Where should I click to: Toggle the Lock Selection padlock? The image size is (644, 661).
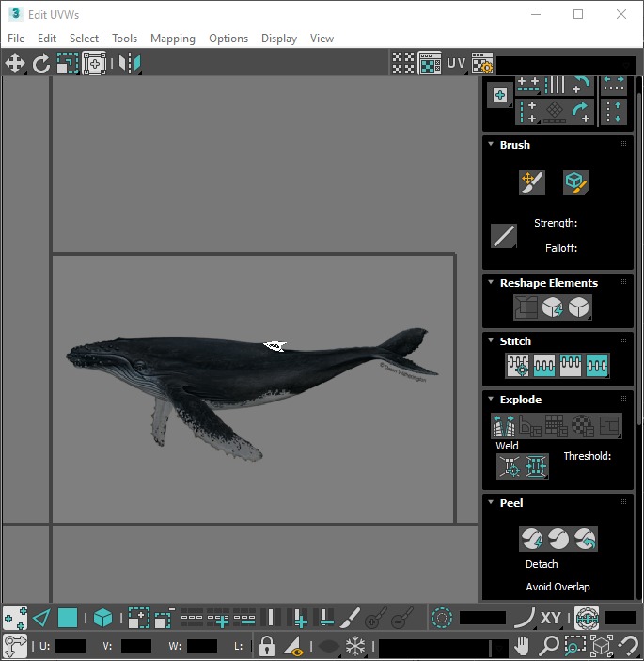point(267,646)
